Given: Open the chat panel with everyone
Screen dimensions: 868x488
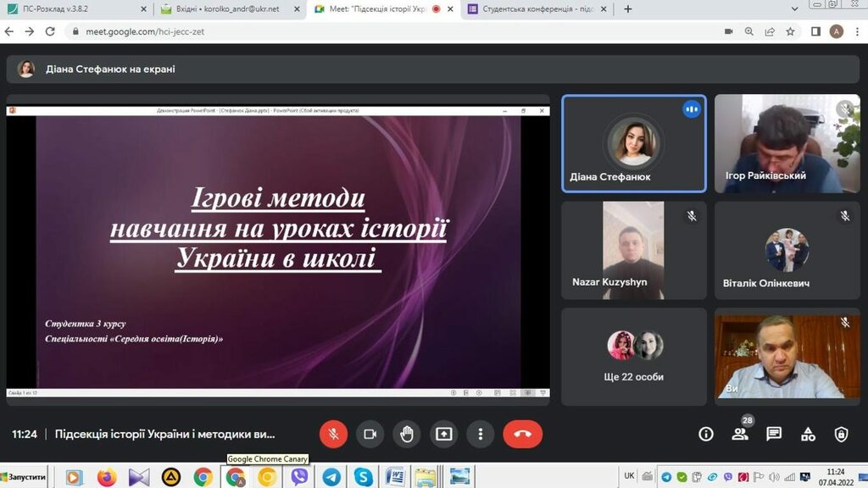Looking at the screenshot, I should (x=774, y=434).
